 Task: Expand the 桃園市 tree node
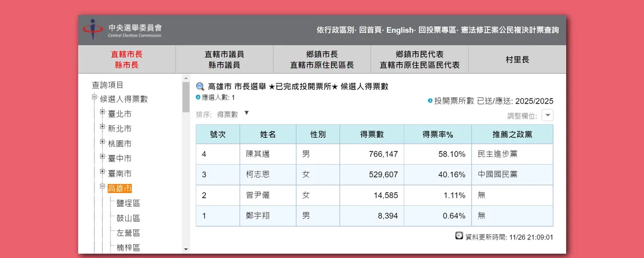102,142
